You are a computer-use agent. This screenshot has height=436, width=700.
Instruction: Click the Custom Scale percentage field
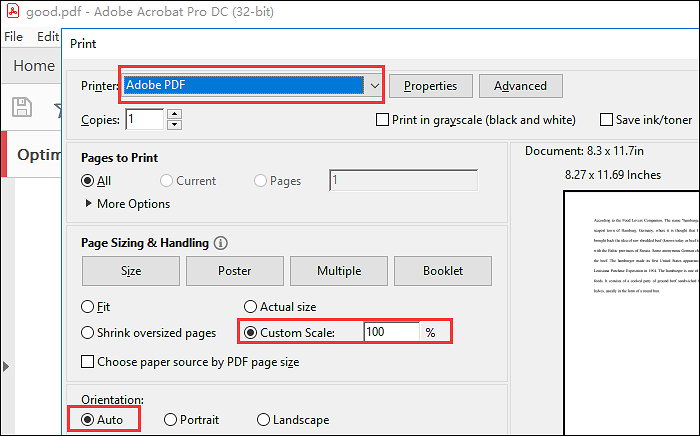391,332
